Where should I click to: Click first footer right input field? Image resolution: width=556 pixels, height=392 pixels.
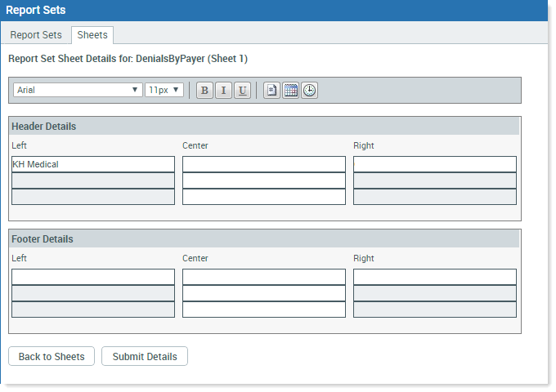(x=435, y=277)
